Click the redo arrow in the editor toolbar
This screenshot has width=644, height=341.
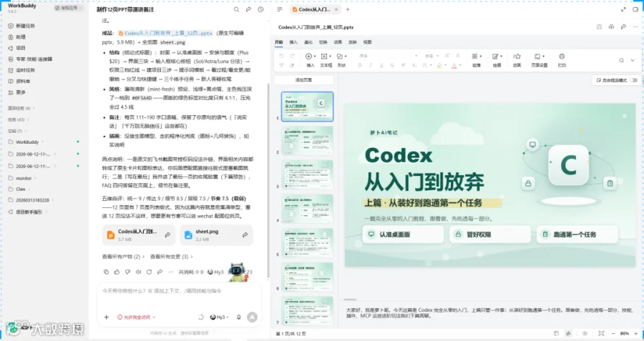pos(292,56)
